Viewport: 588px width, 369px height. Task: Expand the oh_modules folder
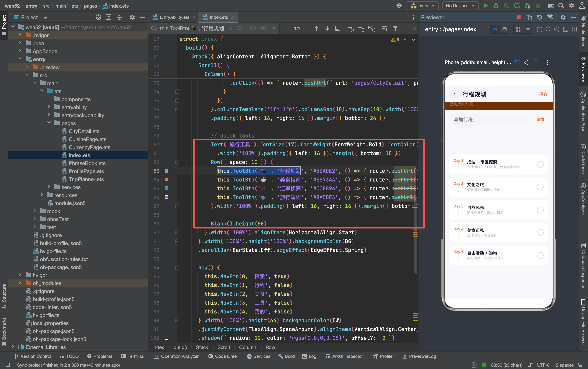pyautogui.click(x=20, y=283)
